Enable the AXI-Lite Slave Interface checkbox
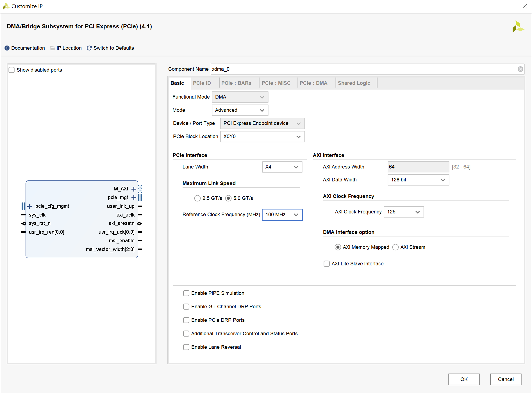This screenshot has height=394, width=532. [327, 264]
